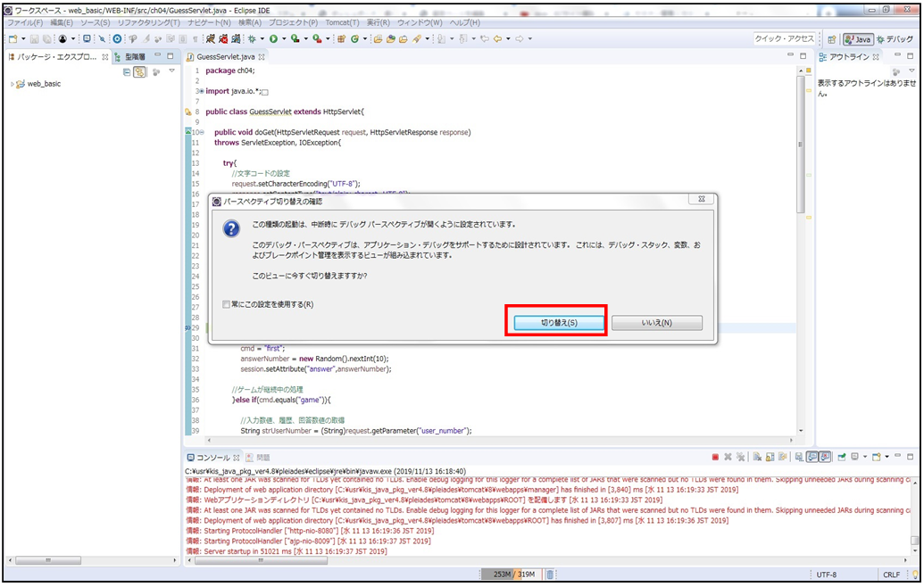Screen dimensions: 924x587
Task: Click the Debug bug toolbar icon
Action: (251, 39)
